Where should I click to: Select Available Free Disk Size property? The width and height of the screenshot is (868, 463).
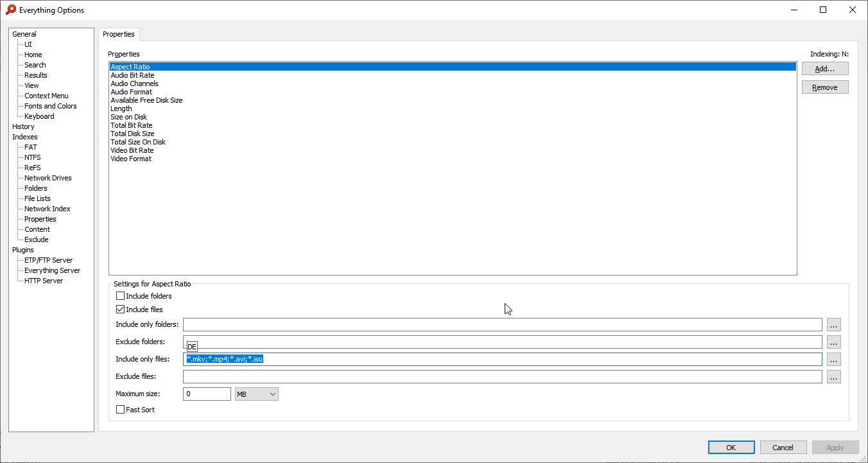pyautogui.click(x=453, y=100)
